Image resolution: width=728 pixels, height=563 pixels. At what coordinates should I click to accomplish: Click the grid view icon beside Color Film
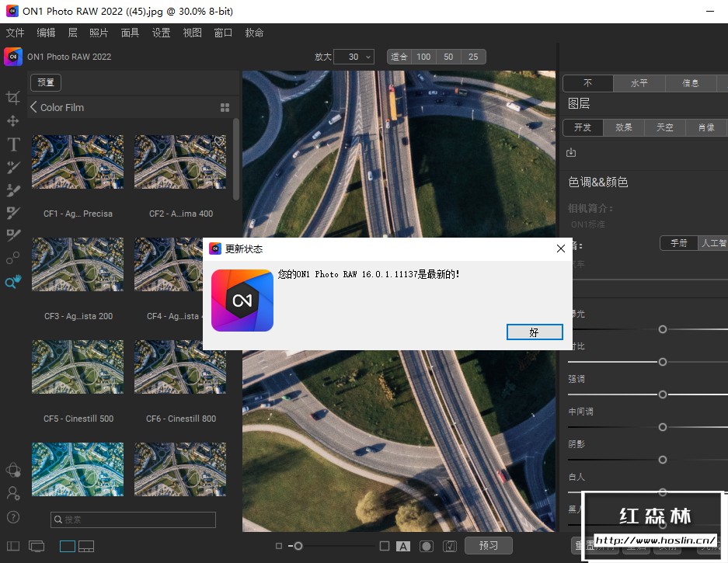click(225, 108)
